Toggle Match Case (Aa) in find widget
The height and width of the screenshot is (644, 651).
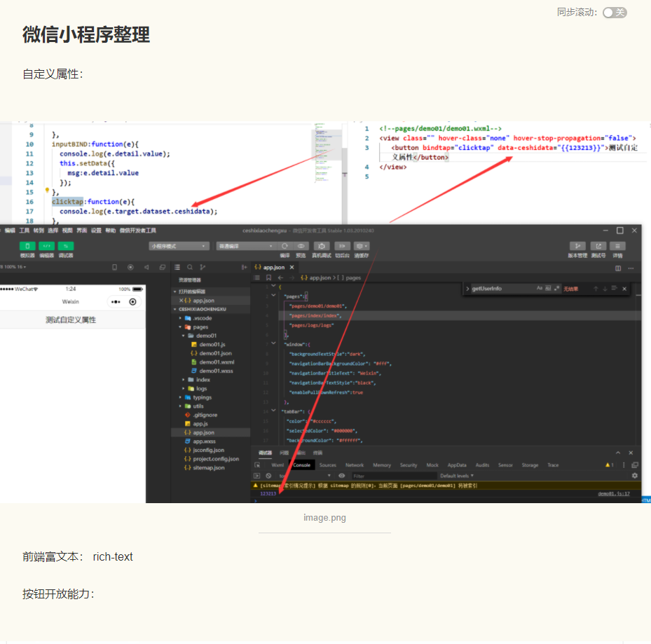540,288
